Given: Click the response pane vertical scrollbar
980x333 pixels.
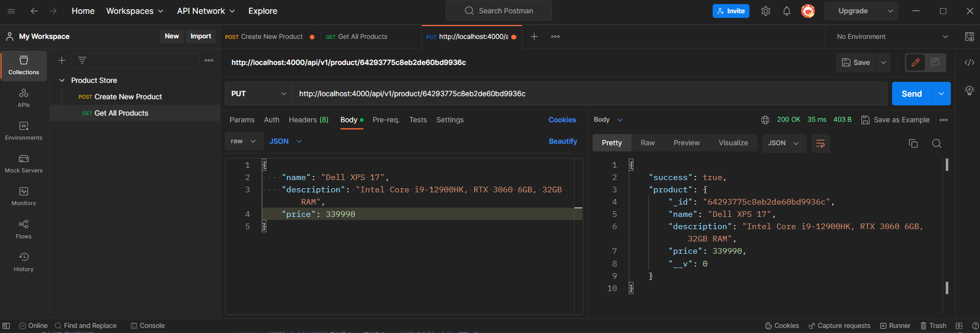Looking at the screenshot, I should click(947, 225).
